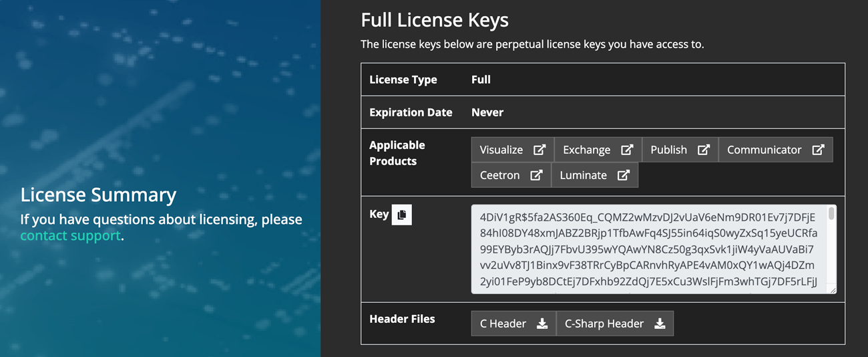Click the download arrow icon on C-Sharp Header
The height and width of the screenshot is (357, 868).
point(660,324)
